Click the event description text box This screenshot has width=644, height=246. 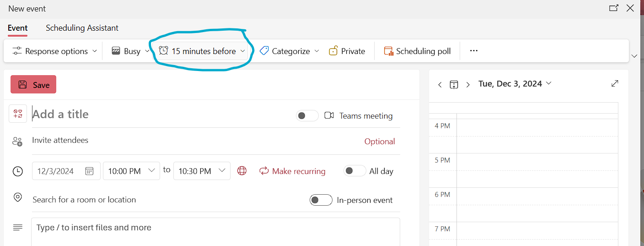(x=215, y=232)
